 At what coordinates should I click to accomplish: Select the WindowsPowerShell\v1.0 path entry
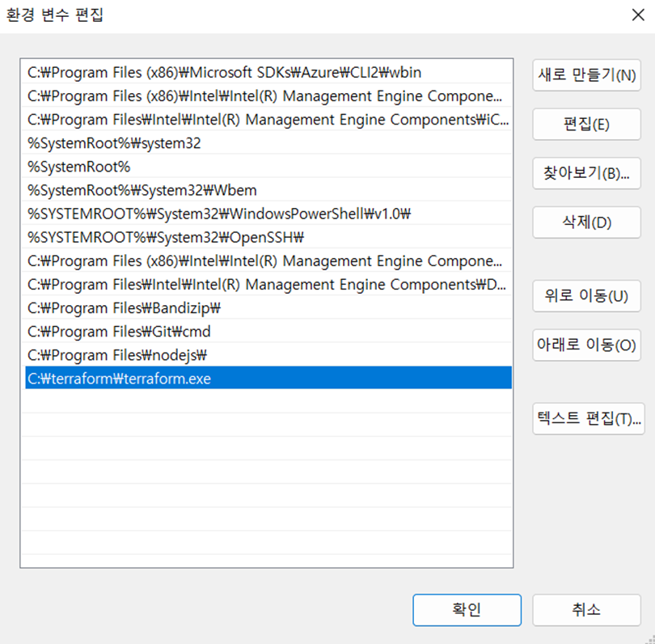click(268, 214)
